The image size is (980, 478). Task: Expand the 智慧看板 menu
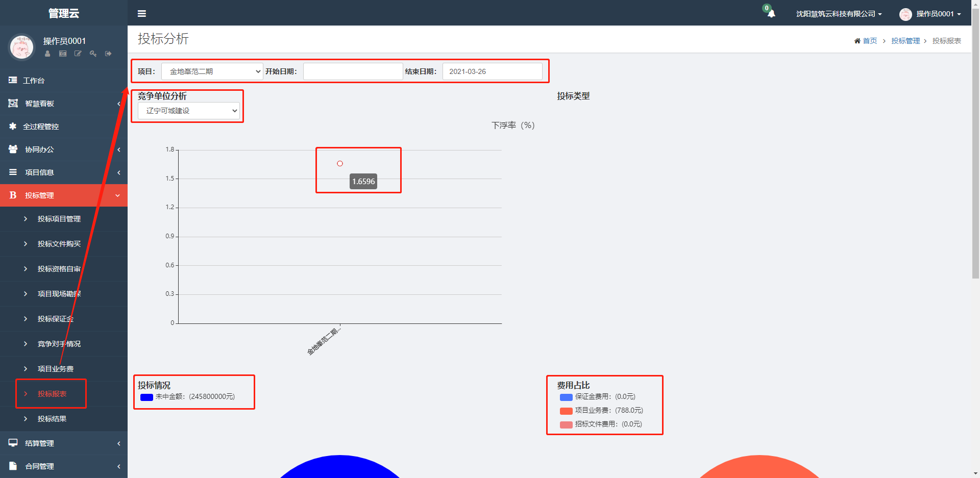[64, 104]
